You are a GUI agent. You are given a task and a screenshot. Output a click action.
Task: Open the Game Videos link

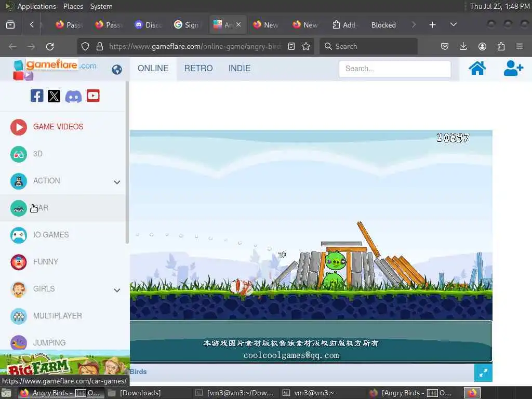[x=58, y=127]
